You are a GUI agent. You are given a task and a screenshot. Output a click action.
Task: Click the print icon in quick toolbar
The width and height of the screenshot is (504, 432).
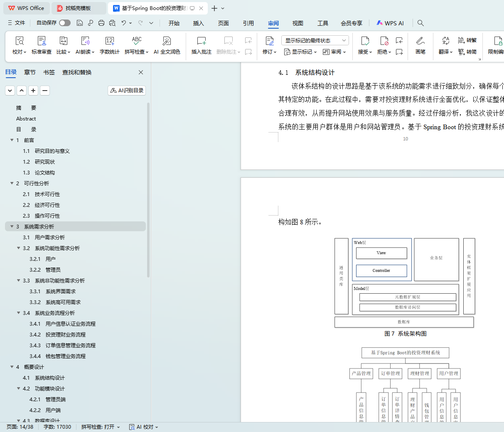click(x=101, y=23)
